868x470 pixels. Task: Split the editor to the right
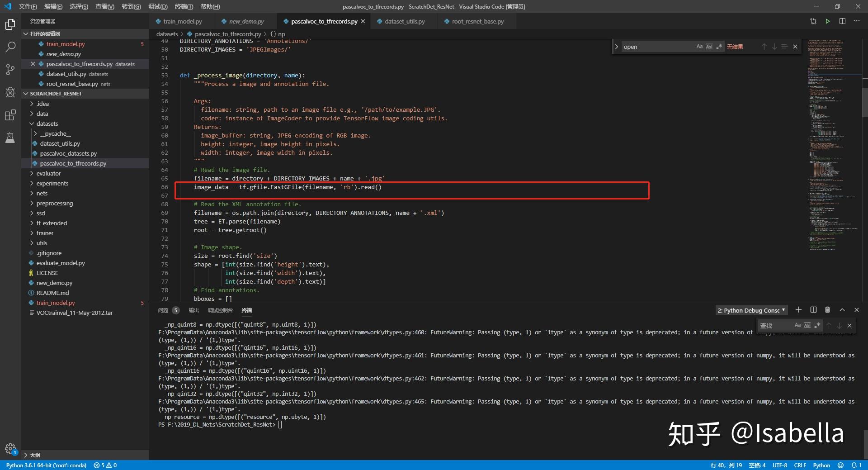point(842,21)
